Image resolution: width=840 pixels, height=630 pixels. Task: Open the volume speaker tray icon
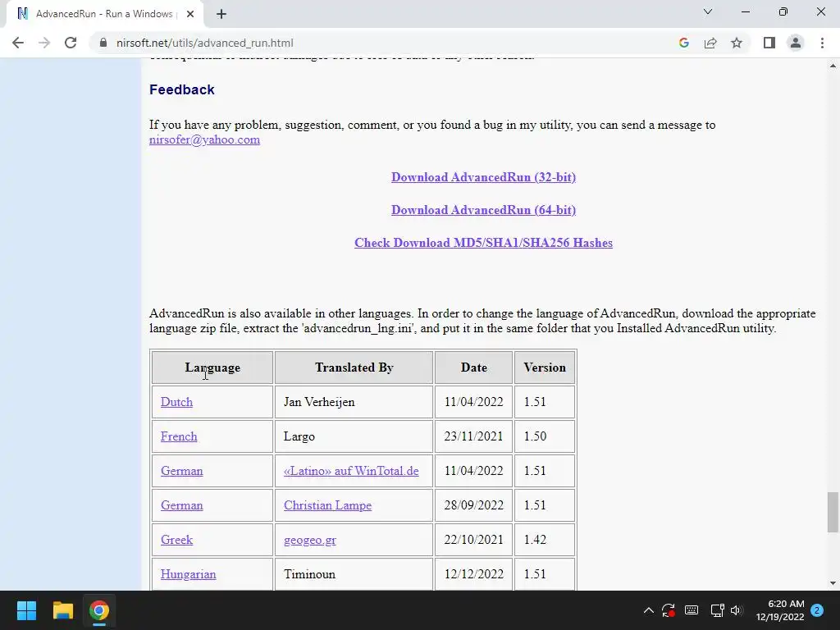pyautogui.click(x=737, y=610)
